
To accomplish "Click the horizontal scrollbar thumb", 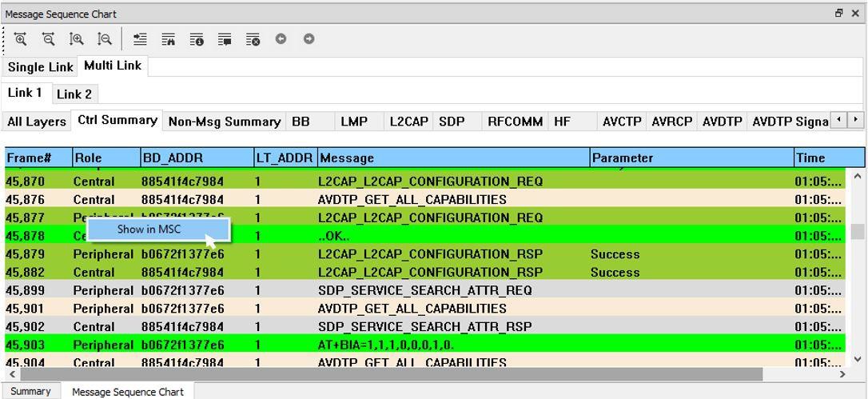I will pyautogui.click(x=390, y=375).
